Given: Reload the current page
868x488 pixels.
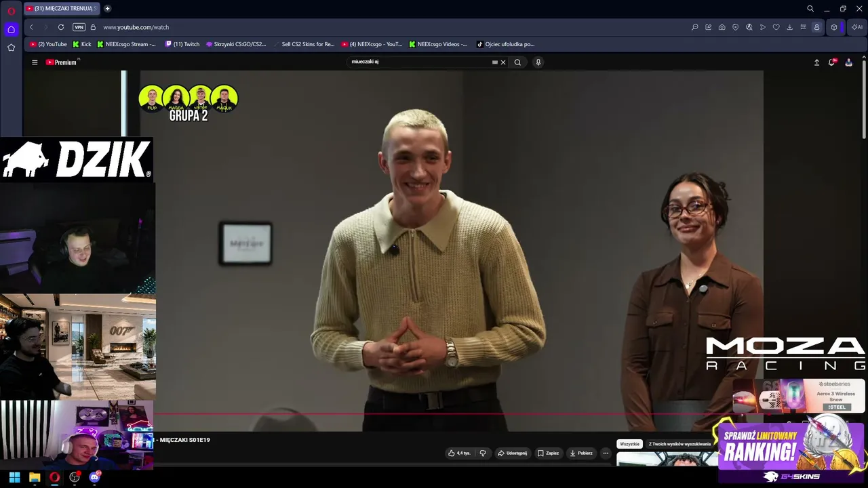Looking at the screenshot, I should tap(61, 27).
